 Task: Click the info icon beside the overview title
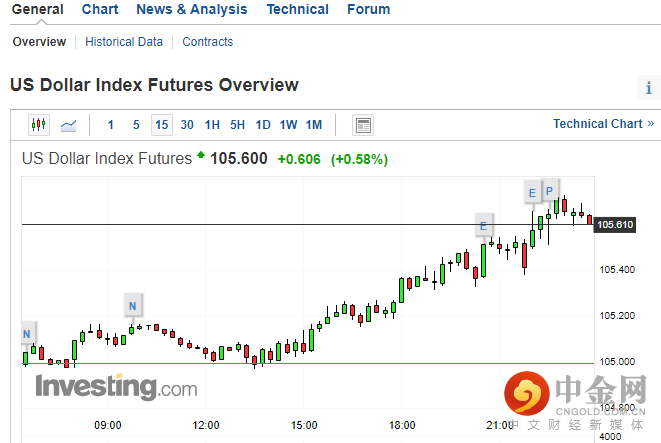point(649,88)
